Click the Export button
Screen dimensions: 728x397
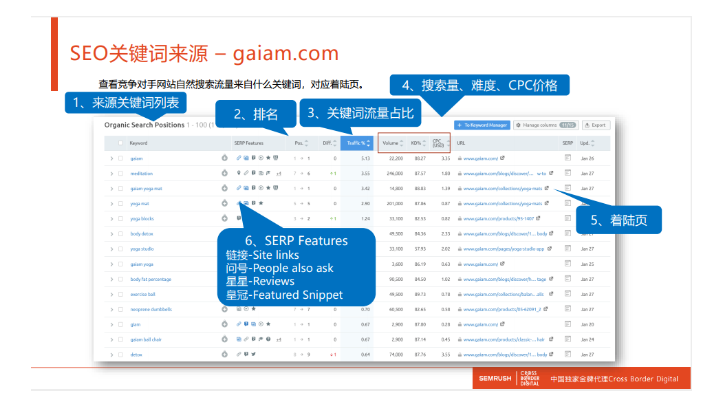point(596,125)
